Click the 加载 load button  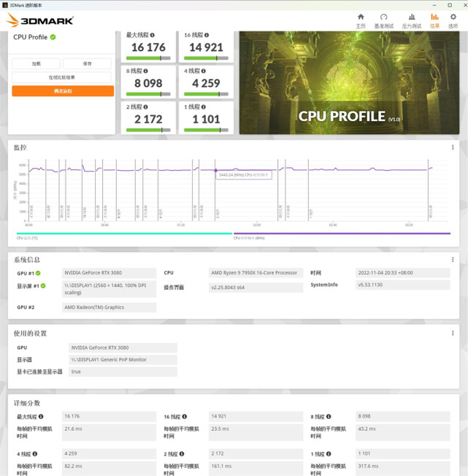[x=36, y=64]
